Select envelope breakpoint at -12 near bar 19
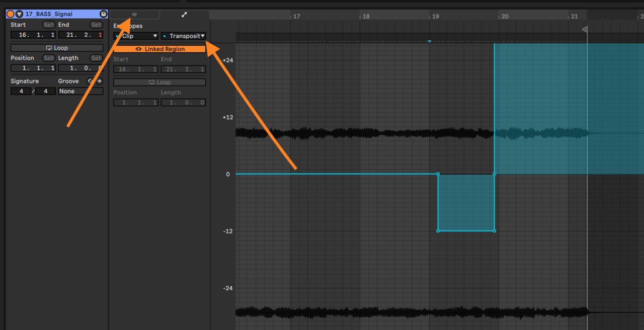Screen dimensions: 644x330 click(438, 231)
